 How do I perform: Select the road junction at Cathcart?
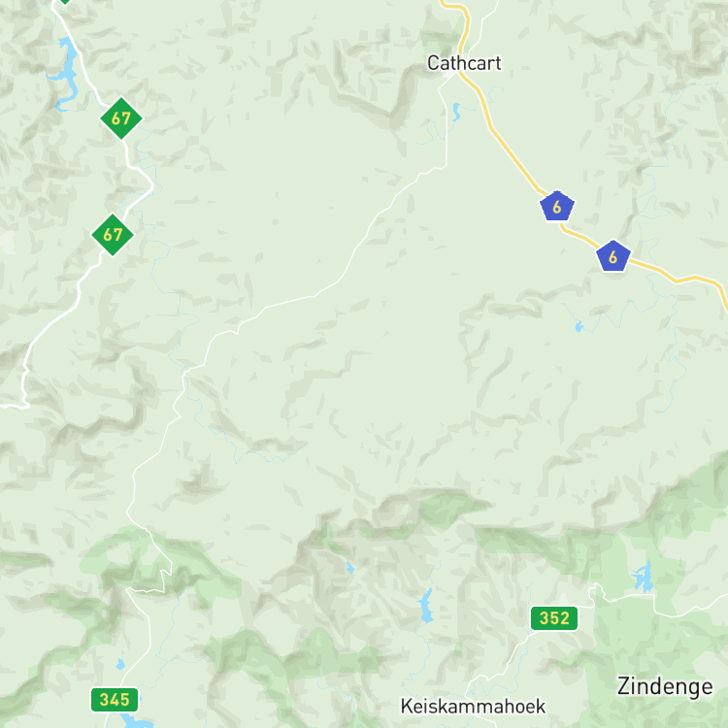click(x=457, y=73)
